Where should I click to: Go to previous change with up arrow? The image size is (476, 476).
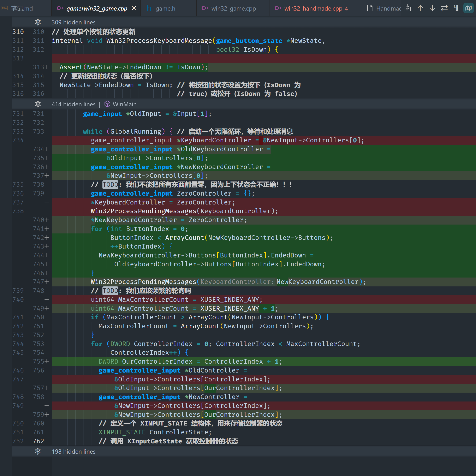click(420, 8)
